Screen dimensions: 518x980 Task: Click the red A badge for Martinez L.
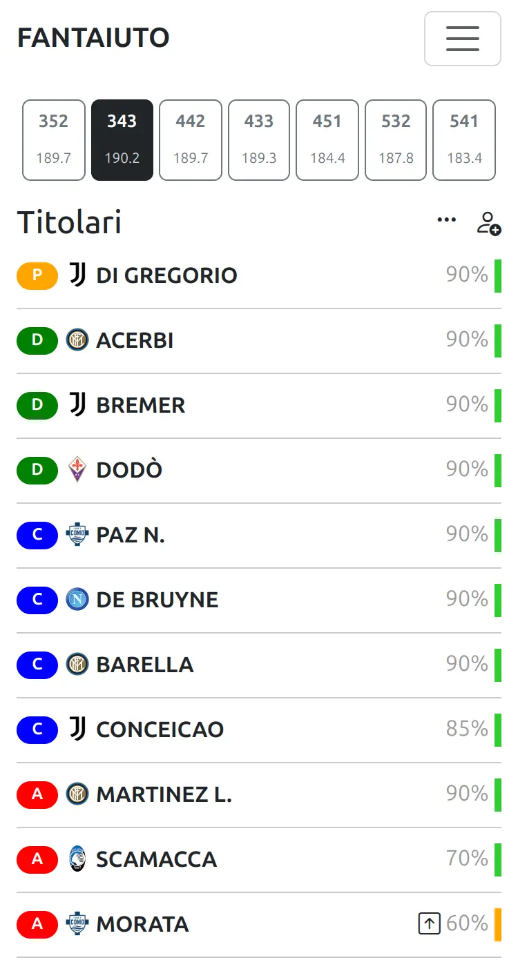(37, 794)
